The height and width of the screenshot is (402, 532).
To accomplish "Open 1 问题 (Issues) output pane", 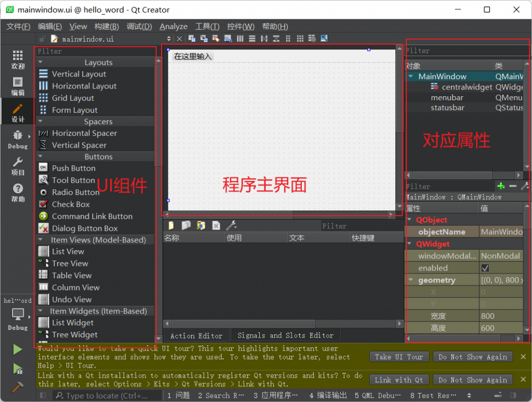I will click(x=179, y=395).
